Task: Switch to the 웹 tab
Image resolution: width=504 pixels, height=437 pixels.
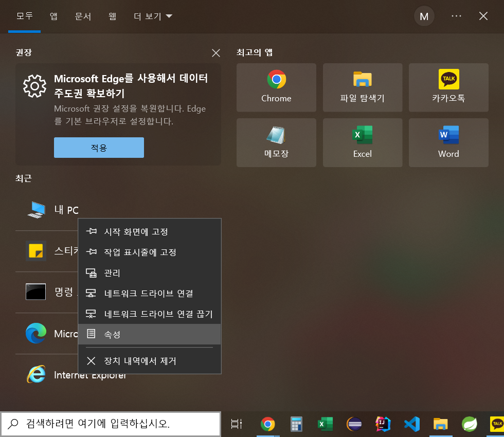Action: [x=112, y=16]
